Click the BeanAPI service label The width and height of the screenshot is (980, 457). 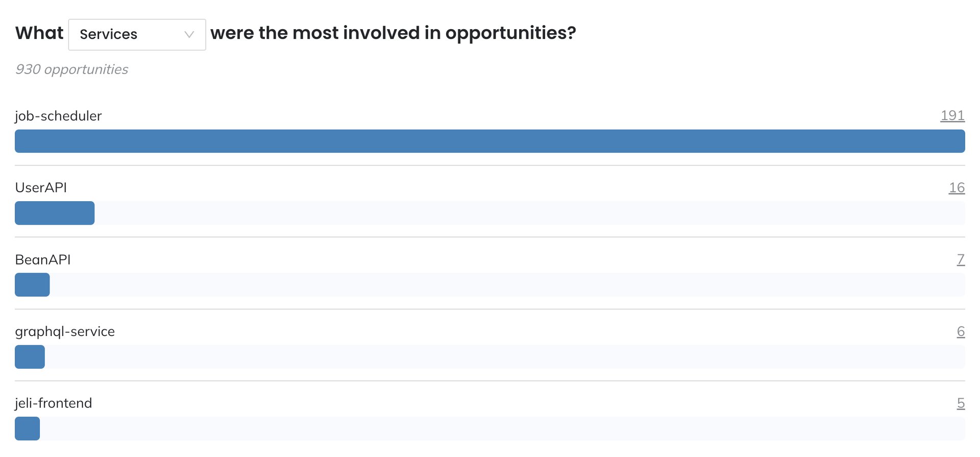point(43,260)
